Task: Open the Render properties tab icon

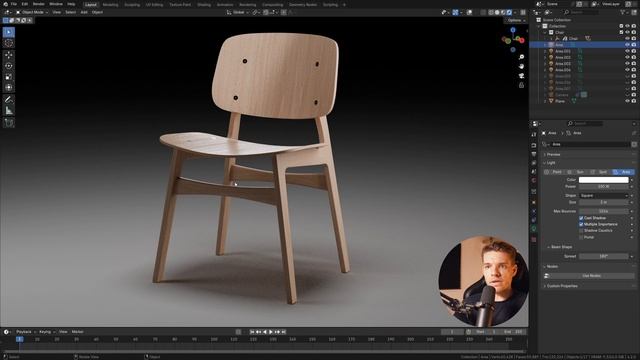Action: coord(534,145)
